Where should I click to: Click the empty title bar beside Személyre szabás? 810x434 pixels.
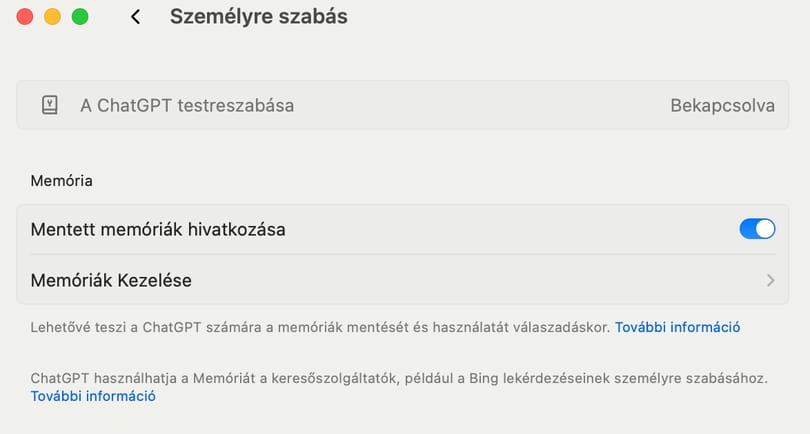pyautogui.click(x=568, y=17)
